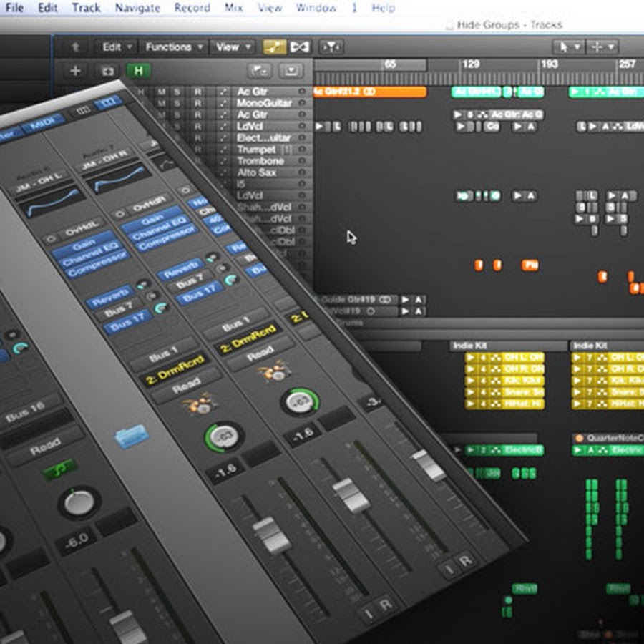644x644 pixels.
Task: Select the first yellow OH L: OH region
Action: pos(504,358)
